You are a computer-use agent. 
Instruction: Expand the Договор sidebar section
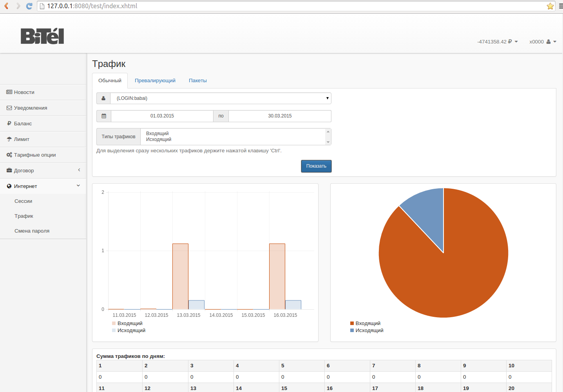pyautogui.click(x=43, y=170)
